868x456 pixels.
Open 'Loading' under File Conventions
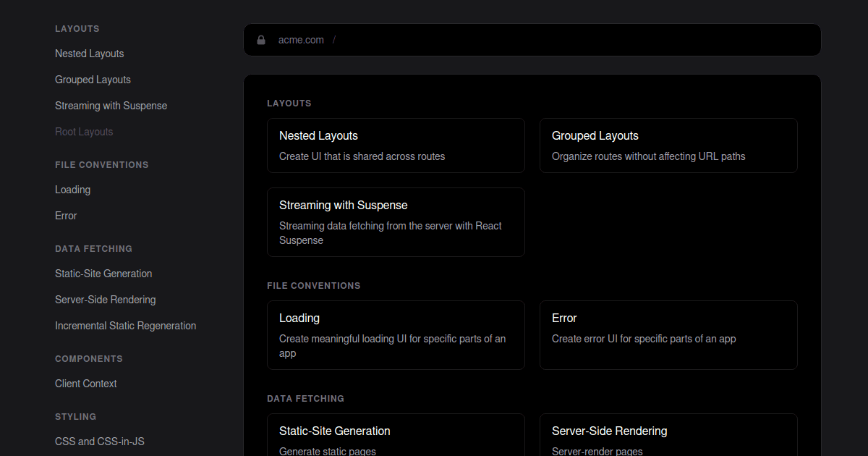(72, 190)
